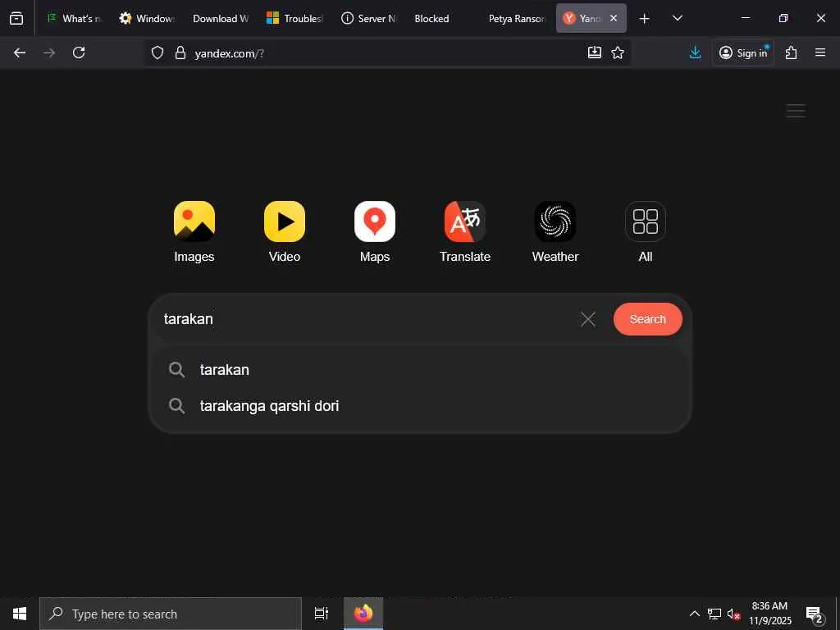
Task: Open a new browser tab
Action: point(645,19)
